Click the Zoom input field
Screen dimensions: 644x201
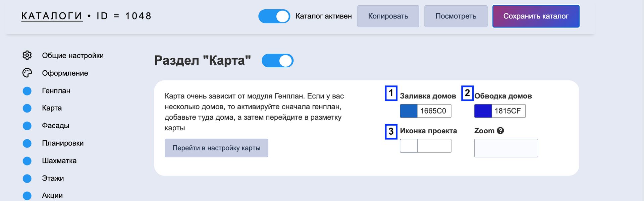click(506, 148)
